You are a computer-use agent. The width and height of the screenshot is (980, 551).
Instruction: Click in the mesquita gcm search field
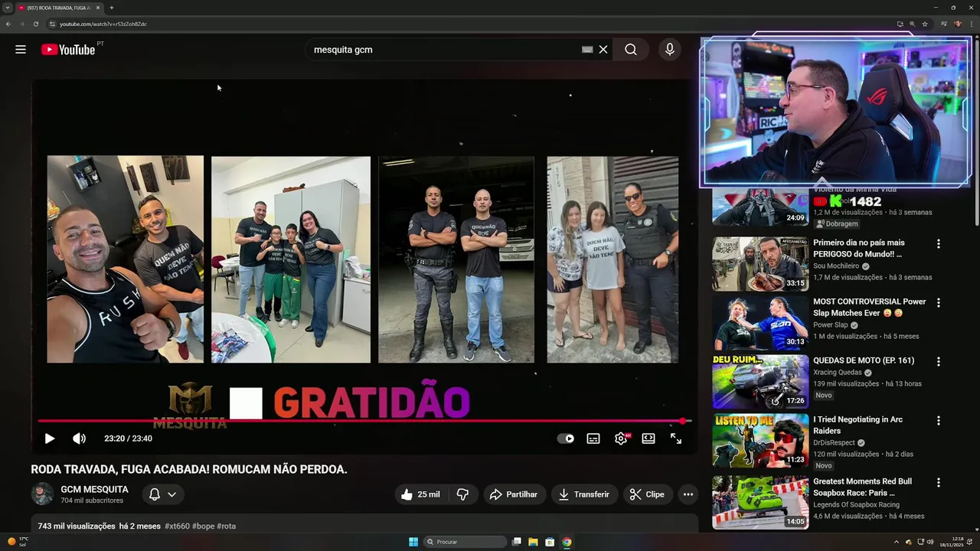pyautogui.click(x=444, y=50)
